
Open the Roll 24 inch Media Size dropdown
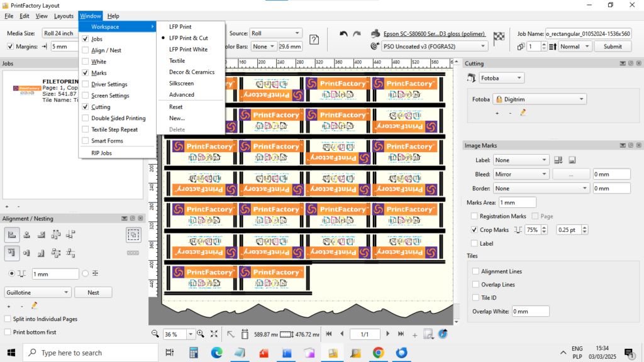(60, 33)
